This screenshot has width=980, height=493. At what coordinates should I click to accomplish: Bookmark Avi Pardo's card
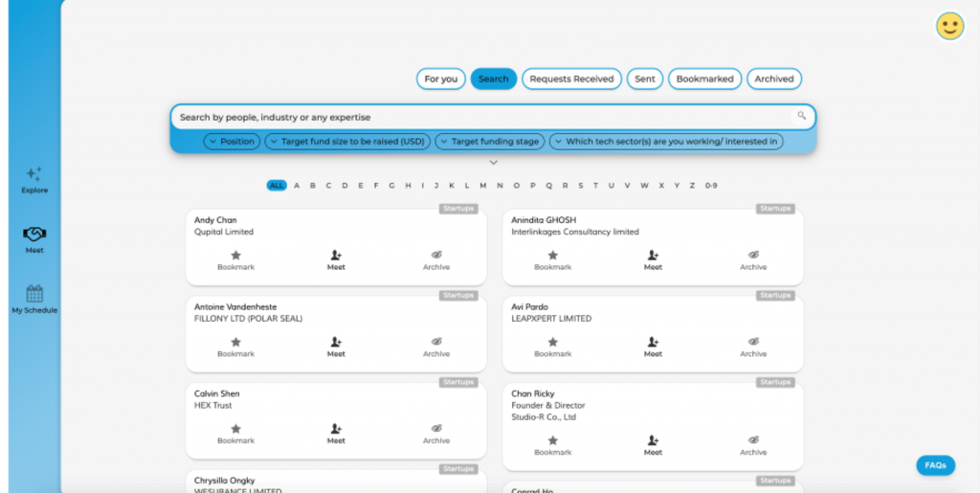point(552,342)
